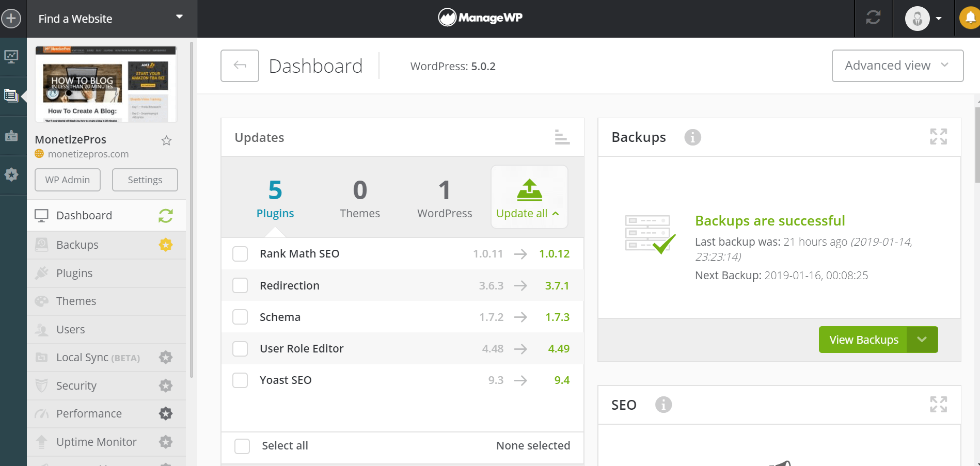The height and width of the screenshot is (466, 980).
Task: Check the Yoast SEO checkbox
Action: point(240,380)
